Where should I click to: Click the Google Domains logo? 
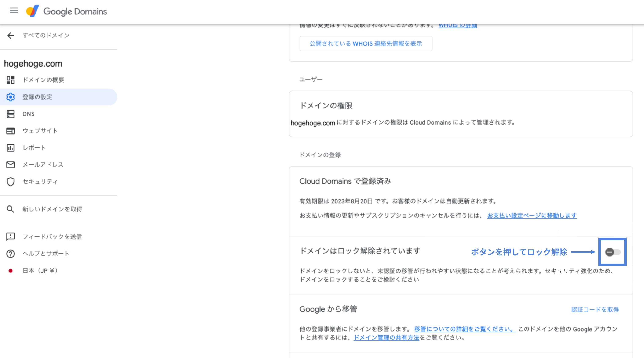pos(66,11)
